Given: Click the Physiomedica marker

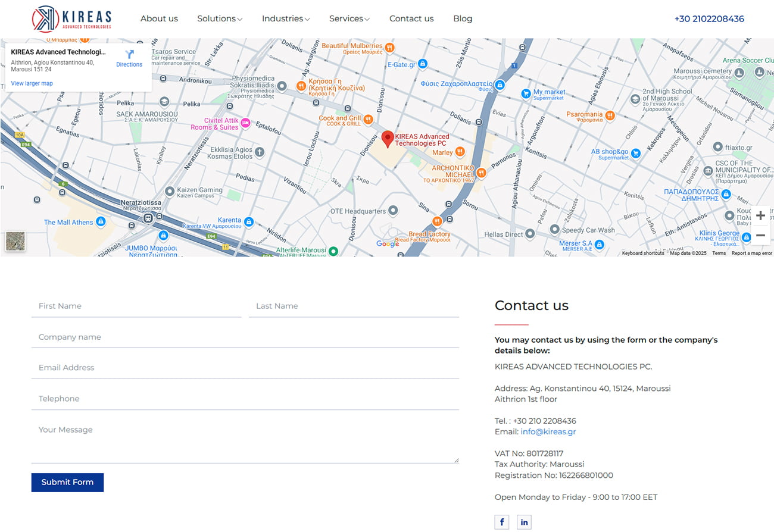Looking at the screenshot, I should [282, 86].
